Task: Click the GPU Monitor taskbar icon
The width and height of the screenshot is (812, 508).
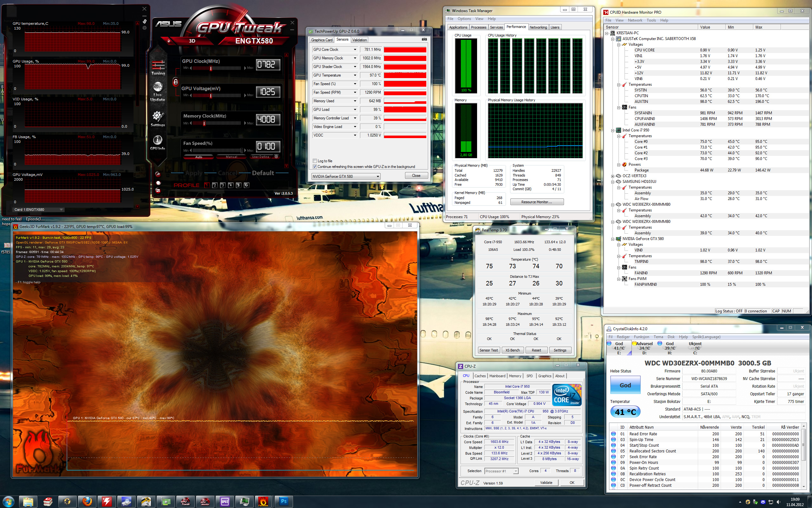Action: point(205,502)
